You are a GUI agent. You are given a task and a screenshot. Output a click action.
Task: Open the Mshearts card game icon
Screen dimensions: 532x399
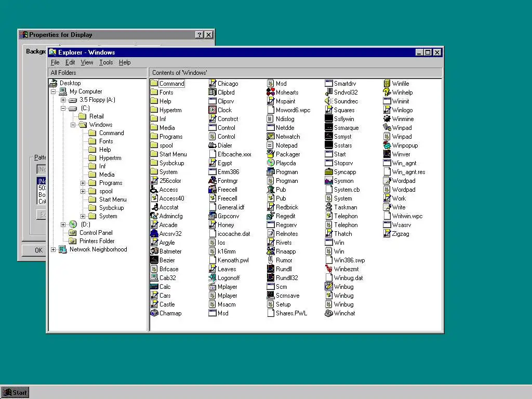[270, 92]
